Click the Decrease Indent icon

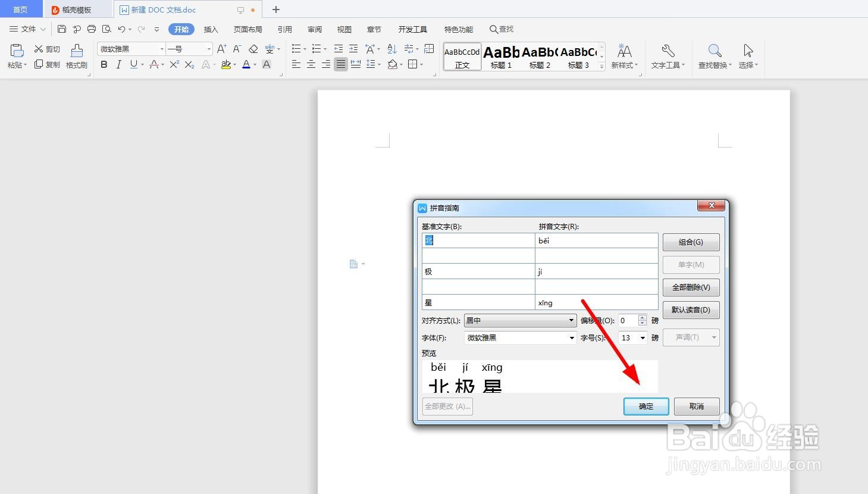point(339,49)
